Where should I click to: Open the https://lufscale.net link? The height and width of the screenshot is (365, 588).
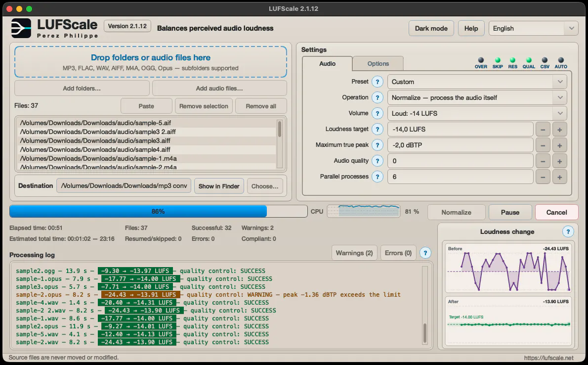[x=548, y=358]
